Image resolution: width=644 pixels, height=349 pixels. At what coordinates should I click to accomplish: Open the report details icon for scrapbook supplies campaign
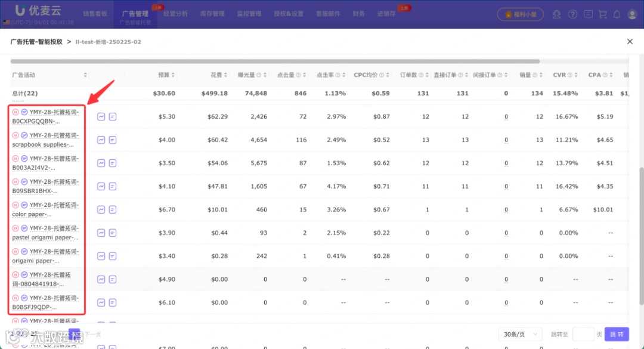tap(112, 140)
